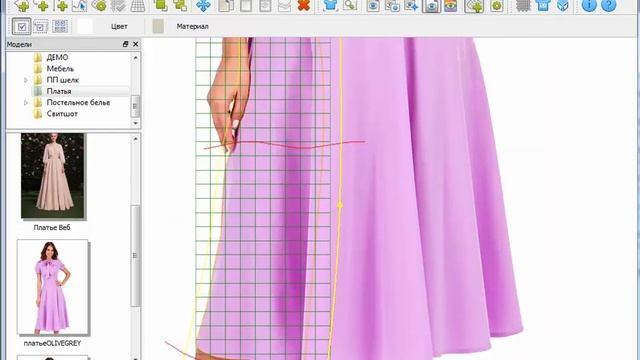Click the green gear settings icon
The image size is (640, 360).
tap(497, 5)
